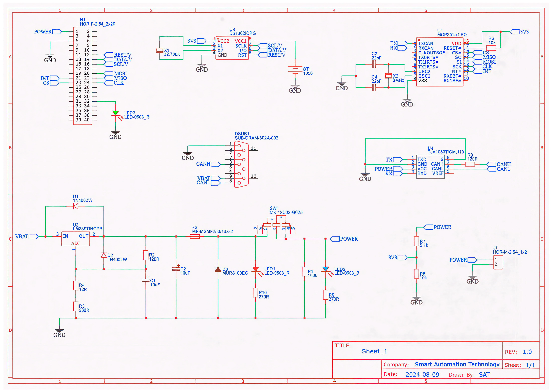Click the DSUB1 connector body
This screenshot has width=552, height=392.
pos(241,164)
